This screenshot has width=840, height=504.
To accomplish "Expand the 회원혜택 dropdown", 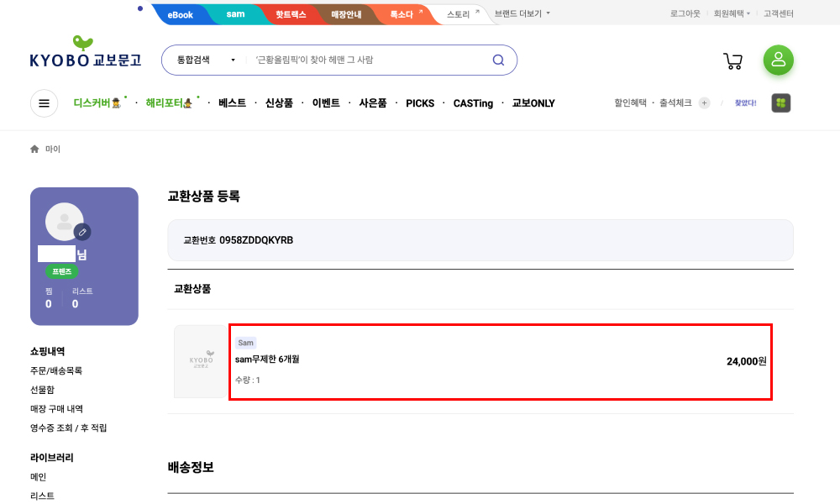I will coord(732,13).
